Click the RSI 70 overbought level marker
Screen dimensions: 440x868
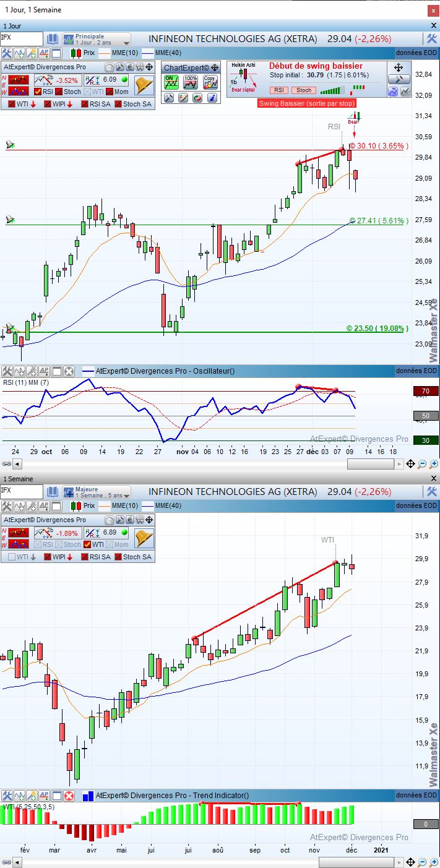tap(426, 391)
